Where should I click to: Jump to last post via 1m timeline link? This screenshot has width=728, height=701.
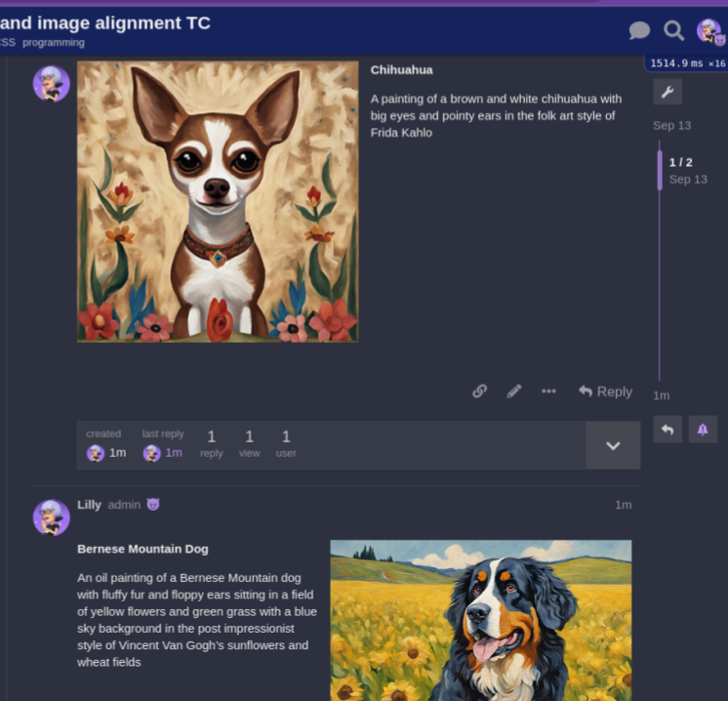pyautogui.click(x=661, y=395)
